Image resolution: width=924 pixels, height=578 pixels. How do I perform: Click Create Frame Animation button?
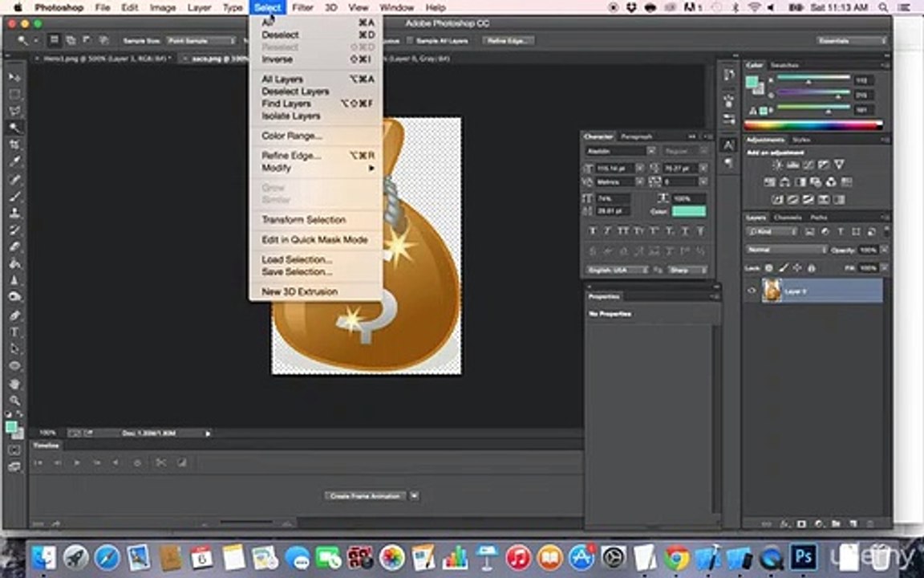pyautogui.click(x=366, y=496)
